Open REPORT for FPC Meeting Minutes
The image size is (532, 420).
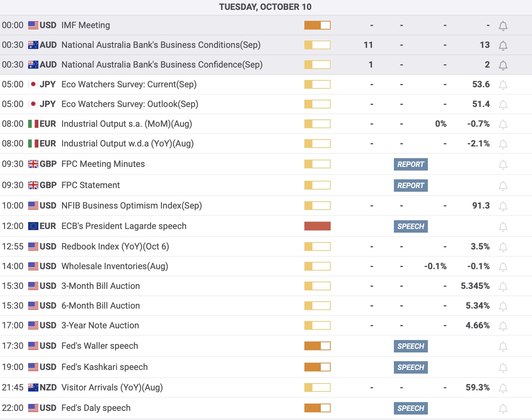pos(410,164)
